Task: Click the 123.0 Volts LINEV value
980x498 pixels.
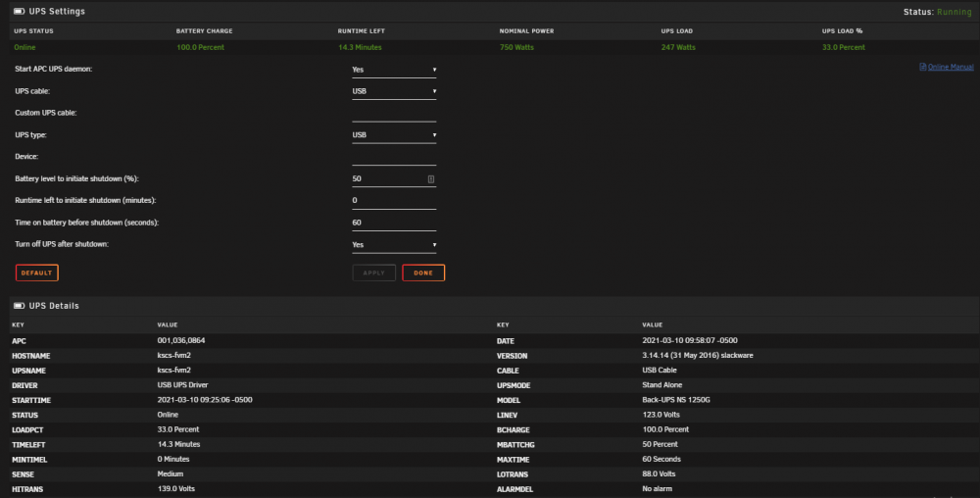Action: (x=661, y=415)
